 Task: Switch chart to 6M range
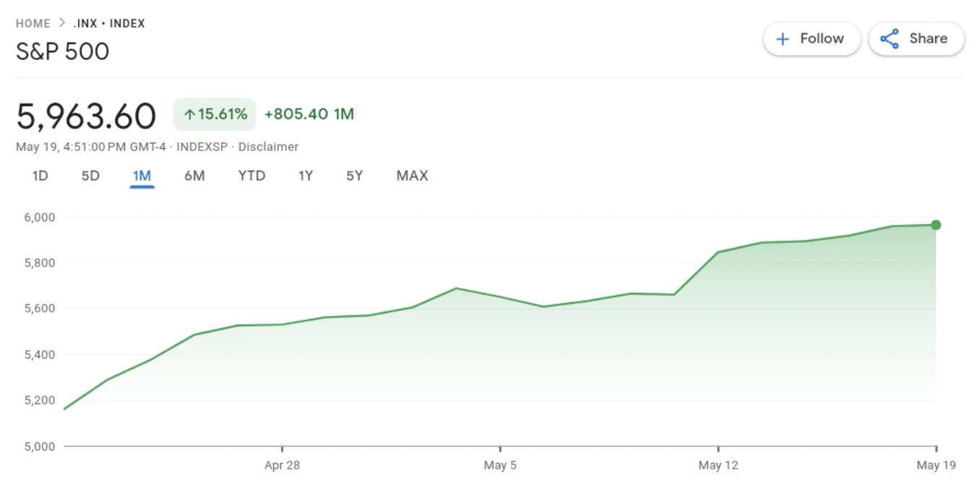coord(194,176)
